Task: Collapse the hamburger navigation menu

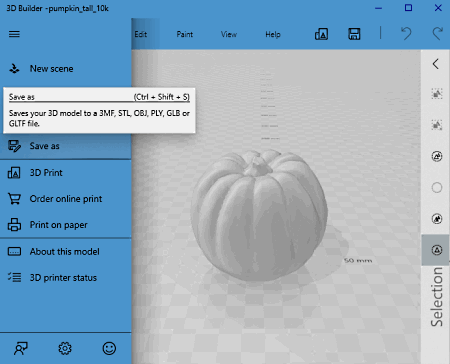Action: tap(14, 34)
